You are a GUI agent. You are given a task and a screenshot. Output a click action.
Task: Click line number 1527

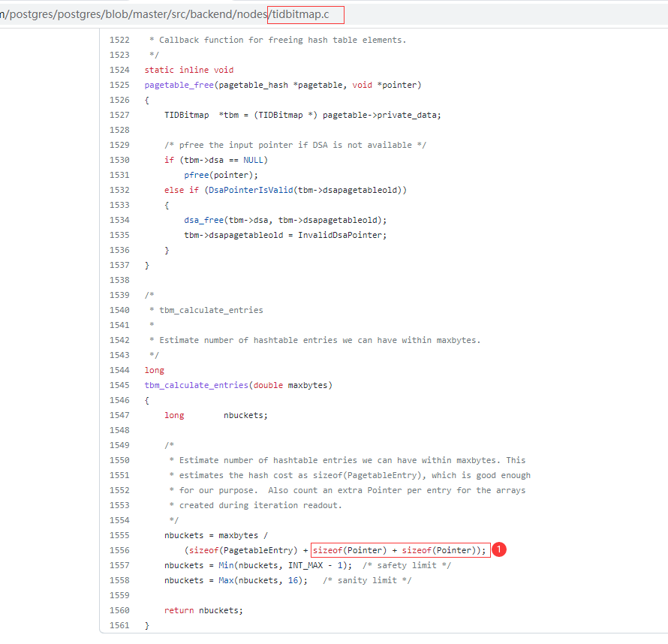pos(119,115)
